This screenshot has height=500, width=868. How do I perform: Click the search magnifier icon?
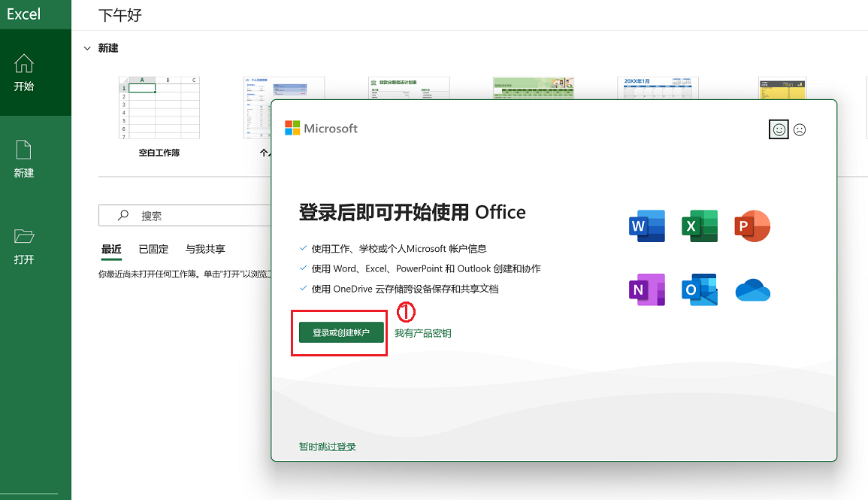[123, 215]
